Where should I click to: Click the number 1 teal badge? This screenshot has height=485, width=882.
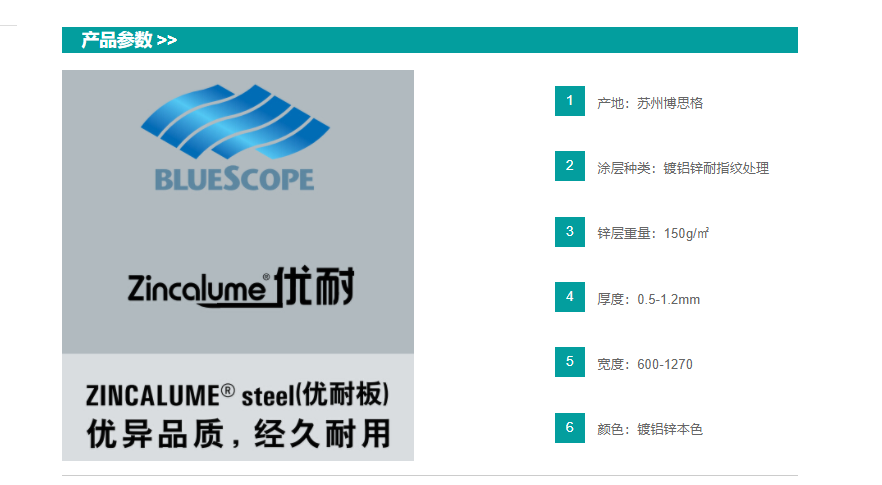[569, 101]
